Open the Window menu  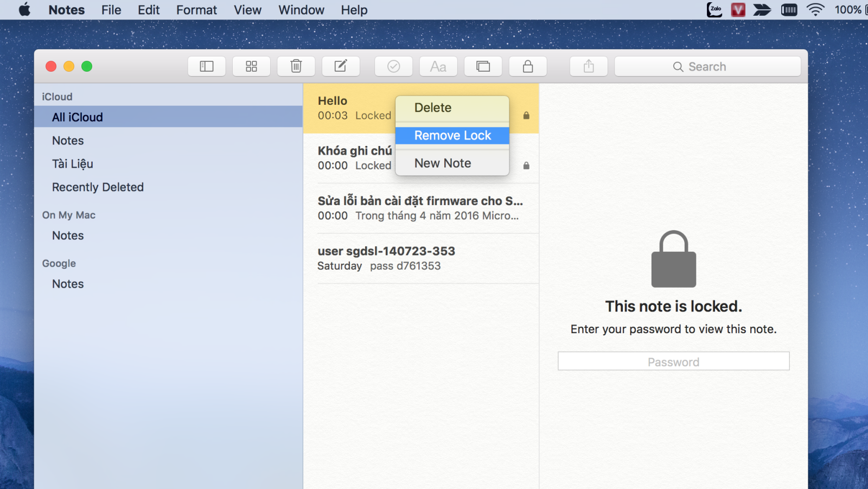tap(301, 10)
